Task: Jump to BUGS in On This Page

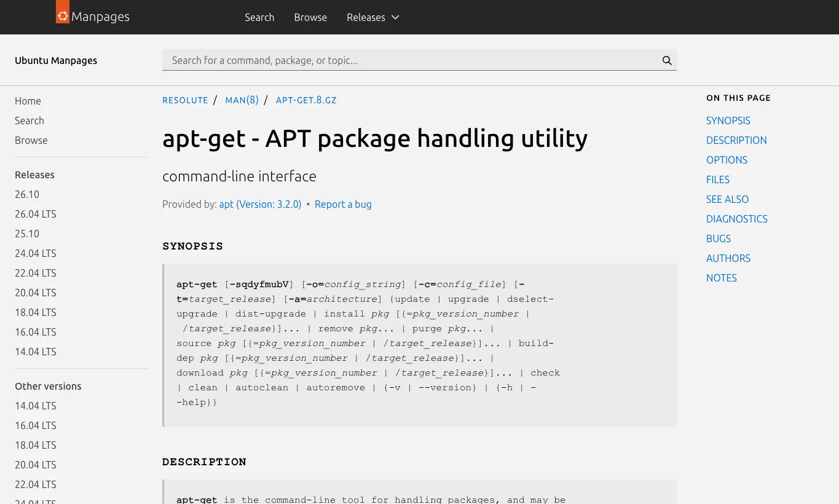Action: (719, 238)
